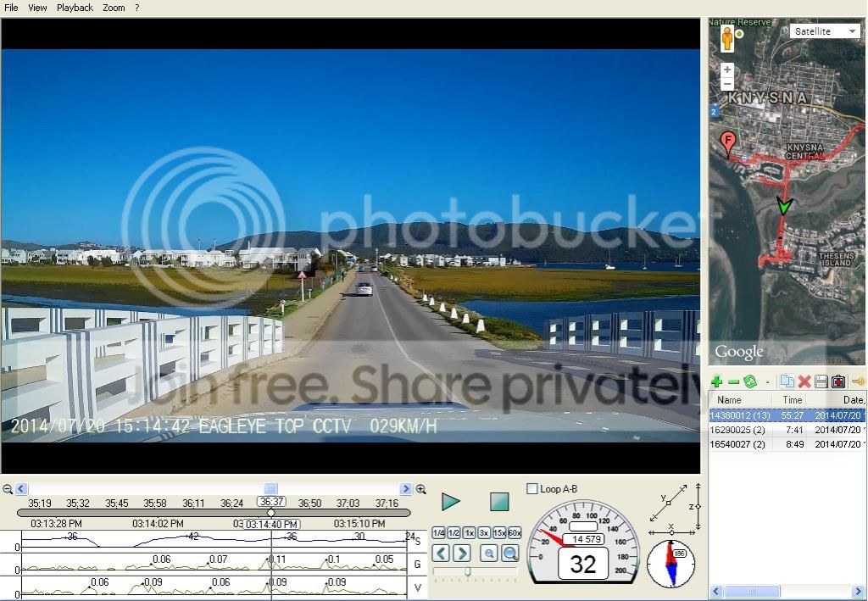Click the S speed graph row

(x=214, y=541)
